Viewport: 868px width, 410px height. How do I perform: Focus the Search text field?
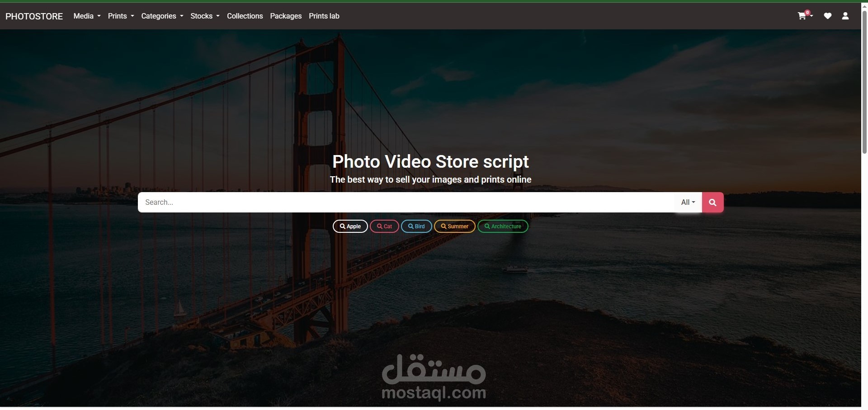point(406,203)
